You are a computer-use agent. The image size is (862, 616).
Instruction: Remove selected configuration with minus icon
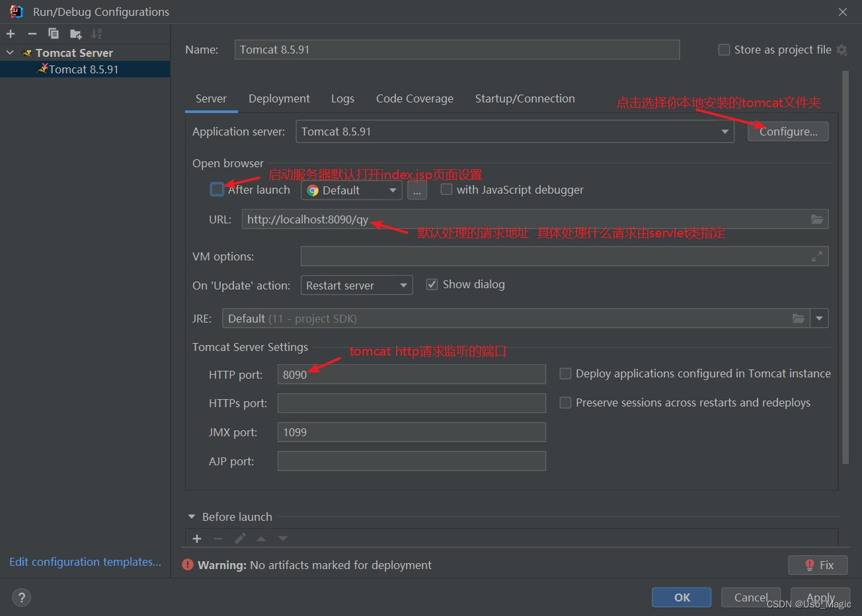[x=32, y=34]
